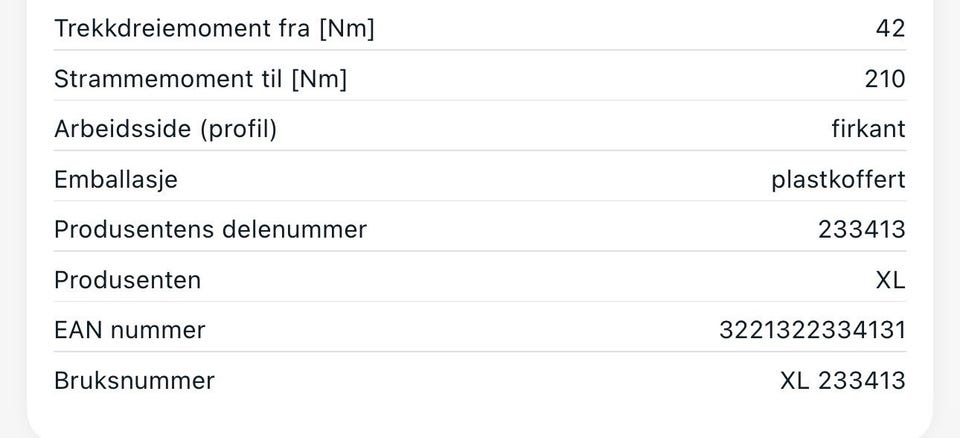
Task: Select the Arbeidsside (profil) label
Action: pos(165,129)
